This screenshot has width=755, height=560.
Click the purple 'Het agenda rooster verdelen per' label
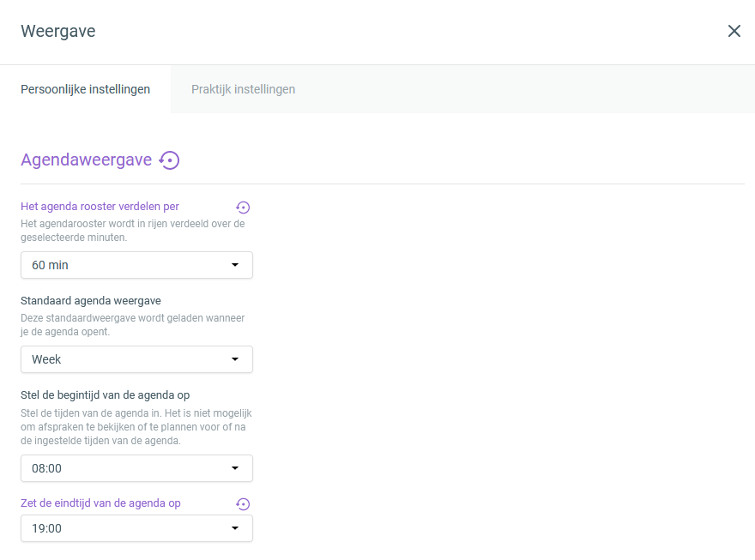[100, 207]
